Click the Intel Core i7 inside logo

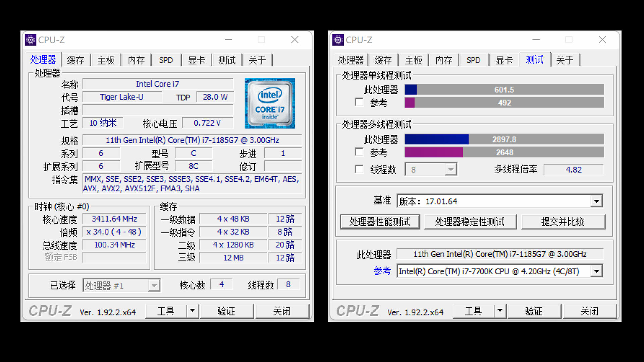[270, 103]
